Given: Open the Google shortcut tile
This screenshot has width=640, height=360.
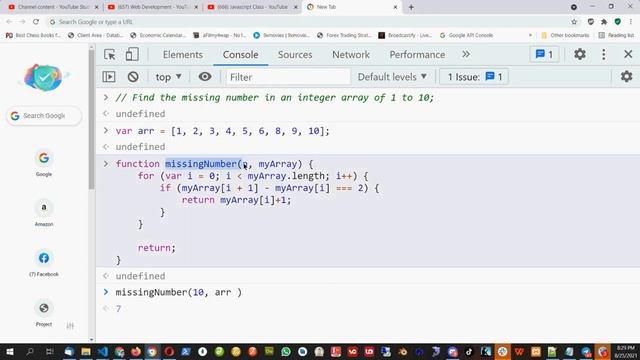Looking at the screenshot, I should pos(44,163).
